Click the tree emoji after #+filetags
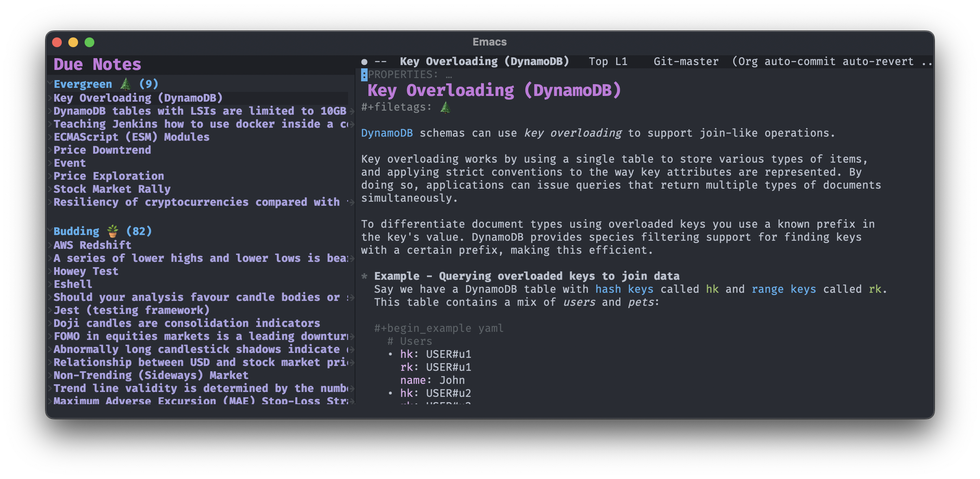Viewport: 980px width, 479px height. tap(446, 107)
